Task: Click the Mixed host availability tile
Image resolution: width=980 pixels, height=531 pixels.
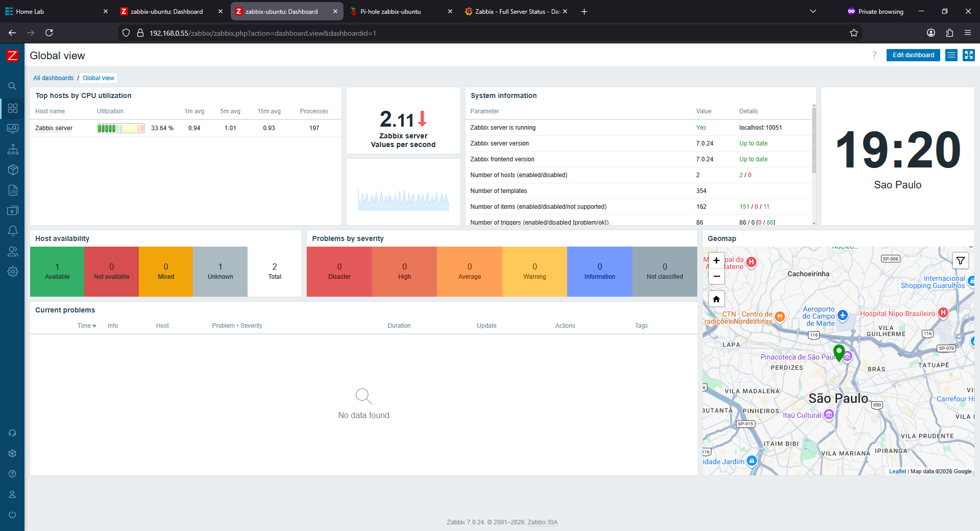Action: 166,272
